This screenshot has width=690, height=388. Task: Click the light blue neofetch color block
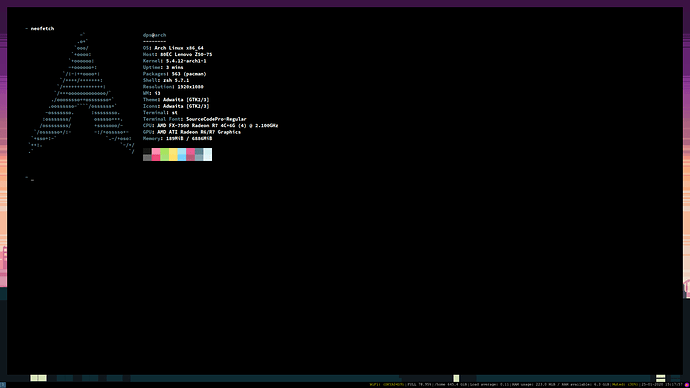[182, 154]
